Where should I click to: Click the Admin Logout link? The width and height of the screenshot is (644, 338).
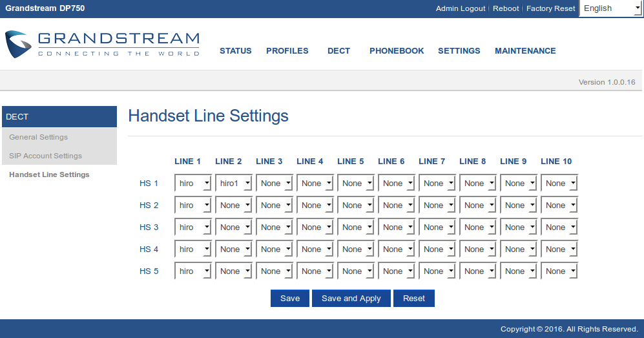pos(461,8)
